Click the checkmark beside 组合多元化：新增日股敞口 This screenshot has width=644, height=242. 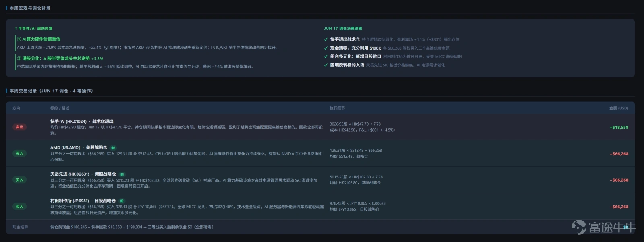click(326, 56)
